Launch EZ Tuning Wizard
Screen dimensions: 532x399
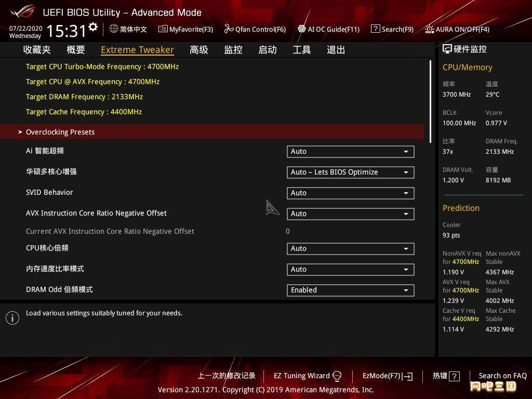[308, 376]
